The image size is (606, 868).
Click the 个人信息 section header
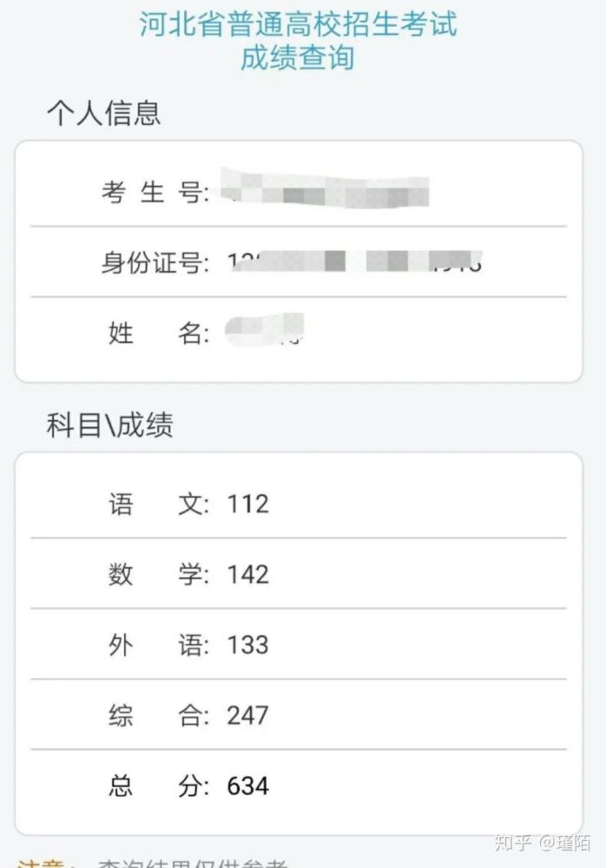[x=103, y=112]
